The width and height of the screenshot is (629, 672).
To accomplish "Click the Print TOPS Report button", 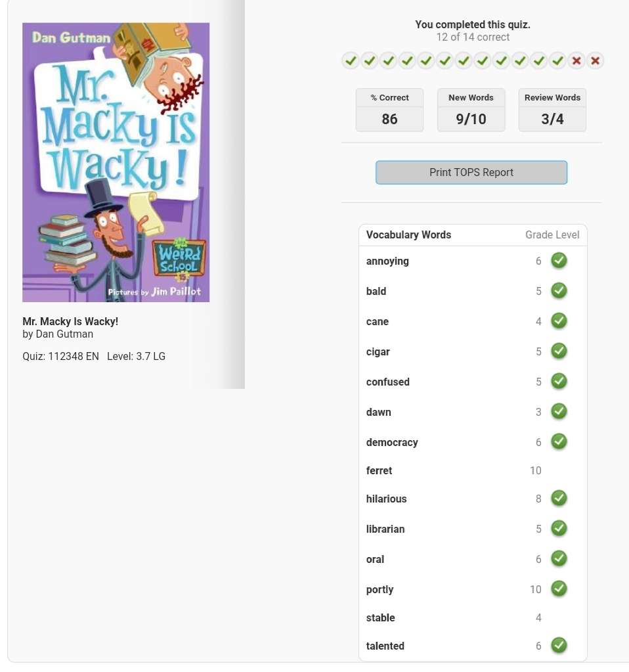I will [471, 172].
